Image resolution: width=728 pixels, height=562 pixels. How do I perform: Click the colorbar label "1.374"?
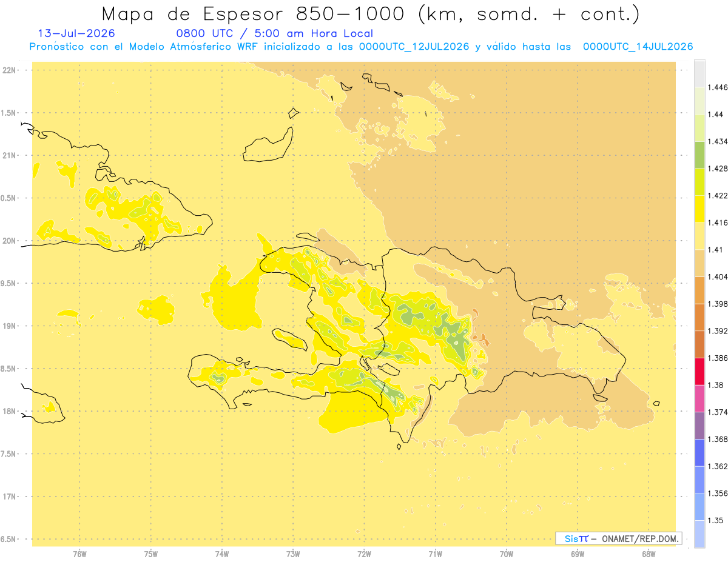(718, 412)
